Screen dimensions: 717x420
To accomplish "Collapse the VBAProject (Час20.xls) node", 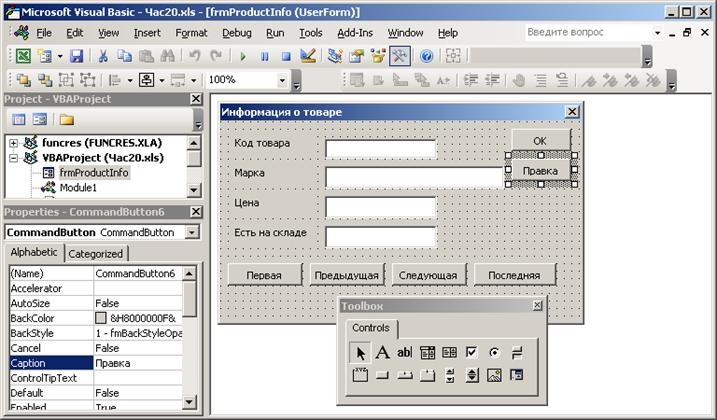I will 14,158.
